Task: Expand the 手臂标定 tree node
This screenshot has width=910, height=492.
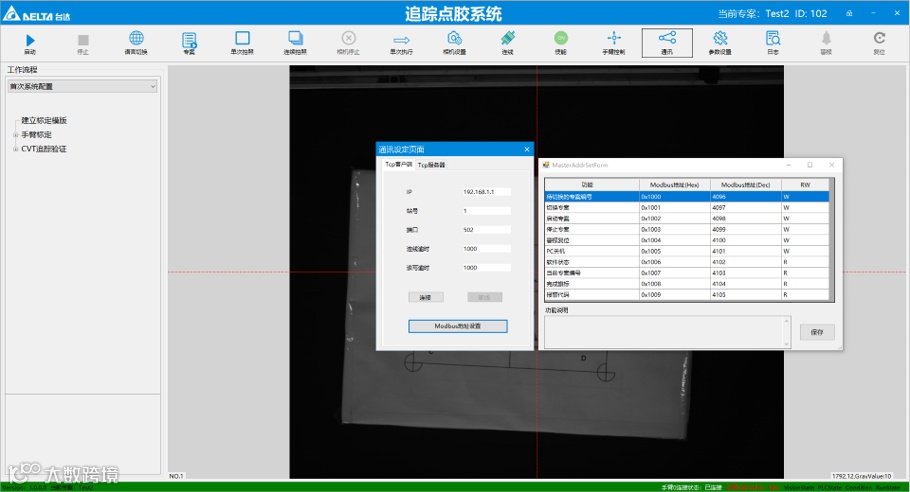Action: pyautogui.click(x=16, y=135)
